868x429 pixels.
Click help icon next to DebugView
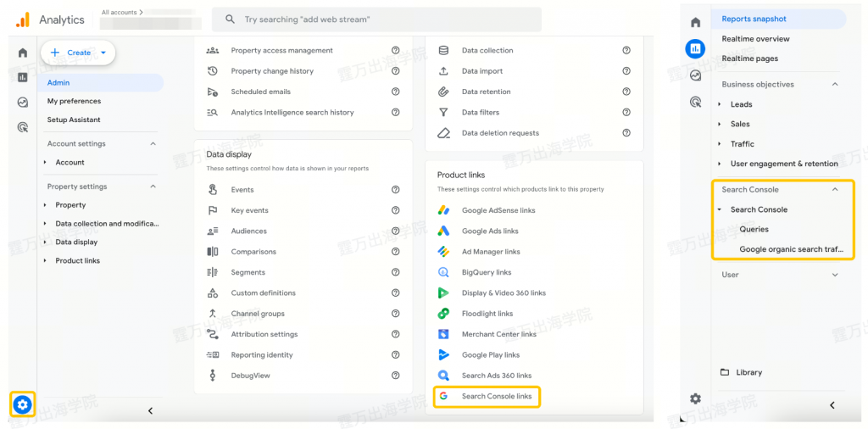click(395, 376)
